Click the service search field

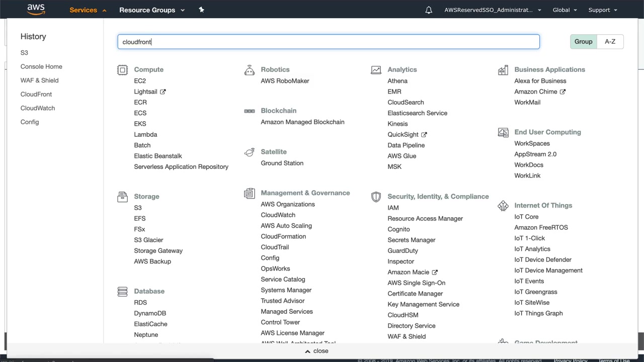pyautogui.click(x=328, y=42)
